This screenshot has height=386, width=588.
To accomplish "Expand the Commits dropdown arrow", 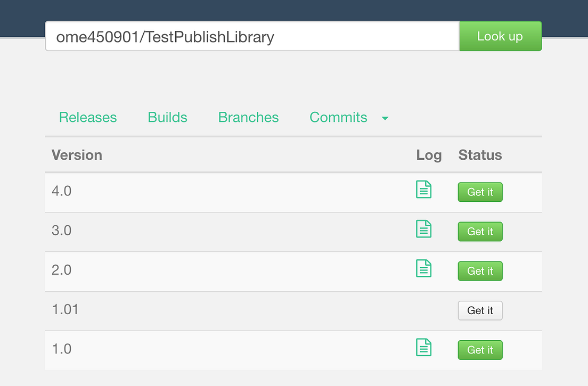I will point(385,118).
